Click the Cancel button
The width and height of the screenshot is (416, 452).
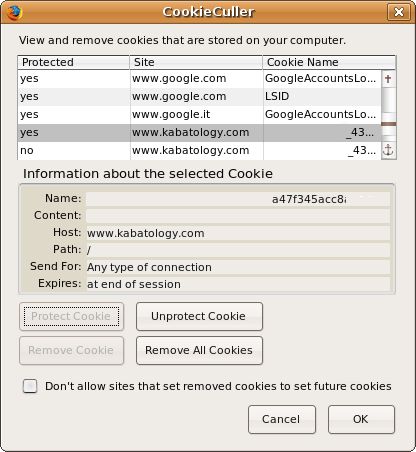coord(282,419)
